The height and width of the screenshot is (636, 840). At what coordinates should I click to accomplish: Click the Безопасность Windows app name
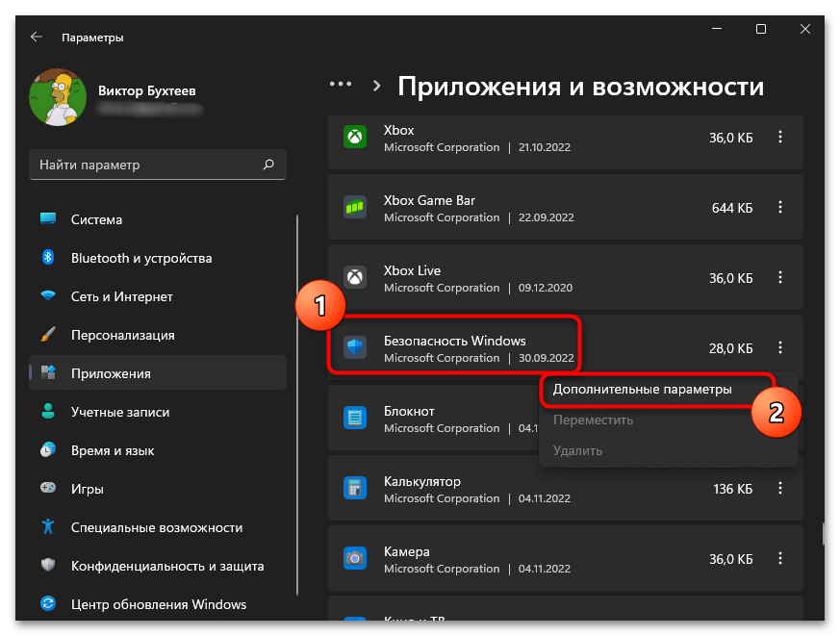[x=455, y=341]
